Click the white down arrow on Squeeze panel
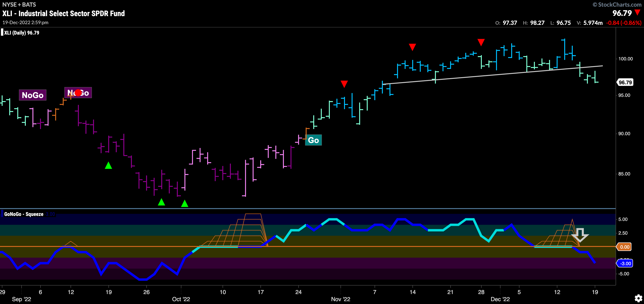 point(580,235)
